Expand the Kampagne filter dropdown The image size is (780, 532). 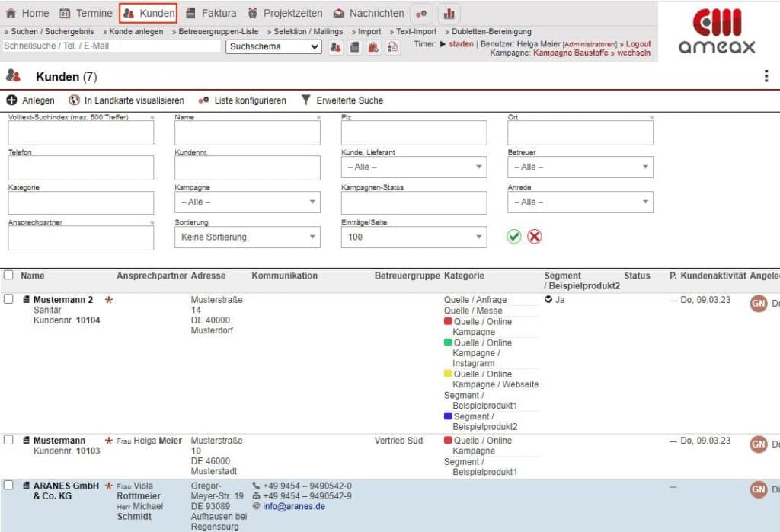pos(248,202)
